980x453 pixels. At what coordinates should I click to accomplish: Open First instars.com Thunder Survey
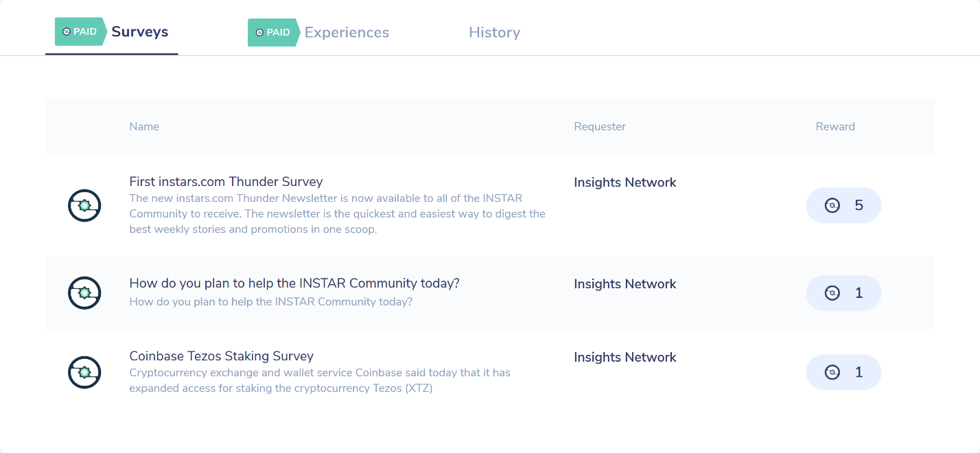(x=226, y=182)
